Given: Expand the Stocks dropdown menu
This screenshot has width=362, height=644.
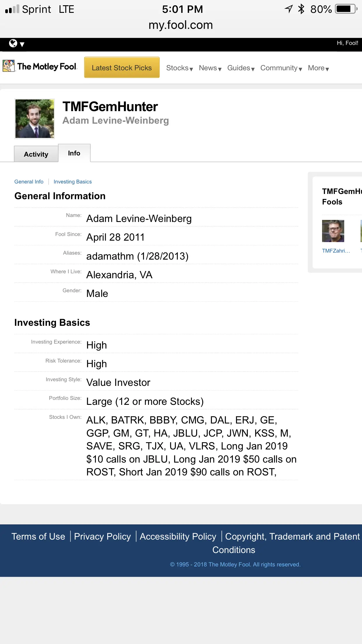Looking at the screenshot, I should click(x=179, y=68).
